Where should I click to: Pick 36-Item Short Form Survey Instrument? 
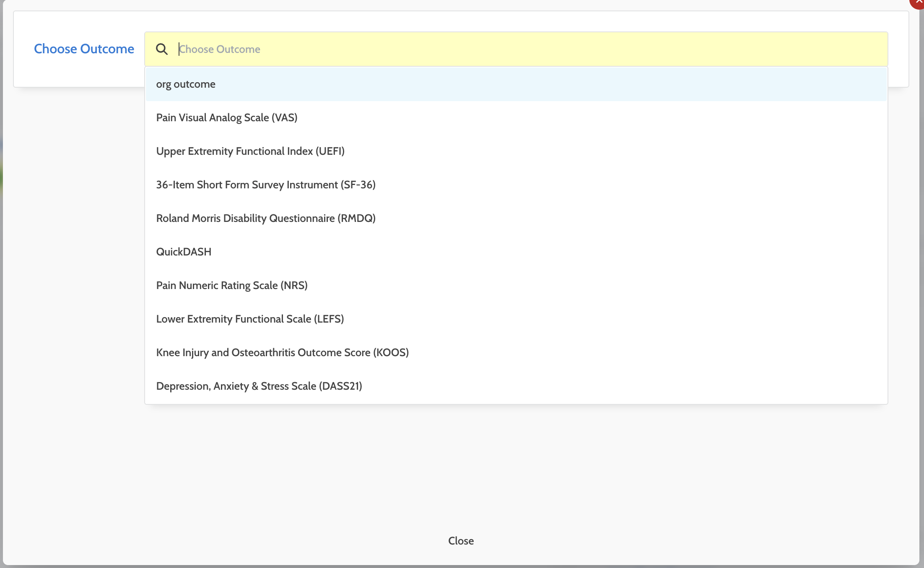266,185
